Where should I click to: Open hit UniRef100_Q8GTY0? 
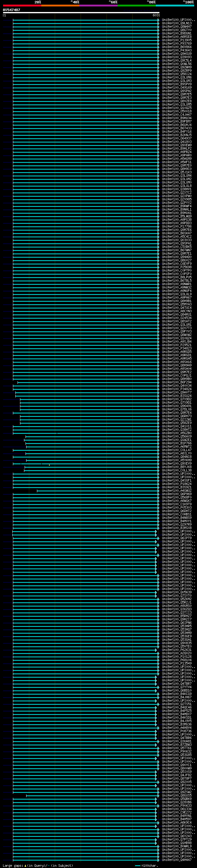(177, 30)
